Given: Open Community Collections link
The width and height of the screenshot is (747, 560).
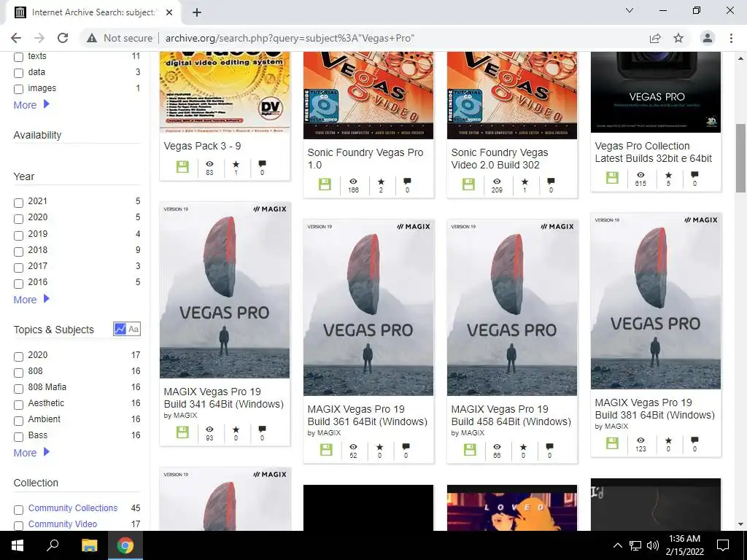Looking at the screenshot, I should coord(73,508).
